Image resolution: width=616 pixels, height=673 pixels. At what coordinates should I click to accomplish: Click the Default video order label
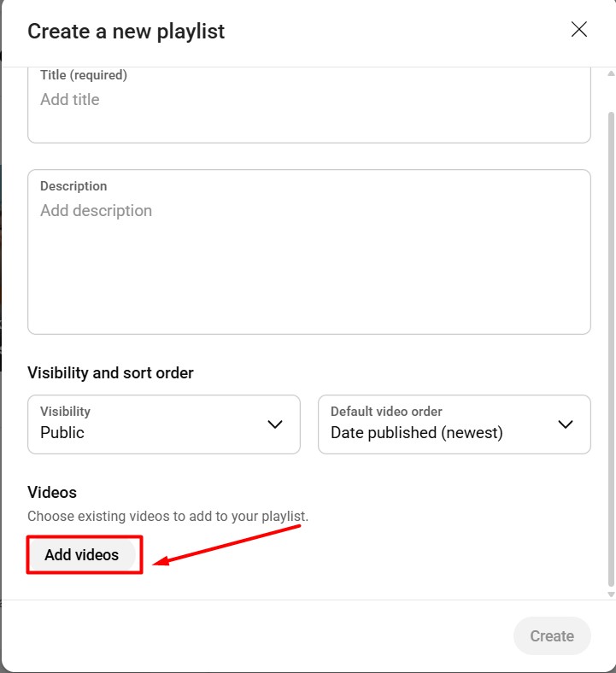coord(386,412)
